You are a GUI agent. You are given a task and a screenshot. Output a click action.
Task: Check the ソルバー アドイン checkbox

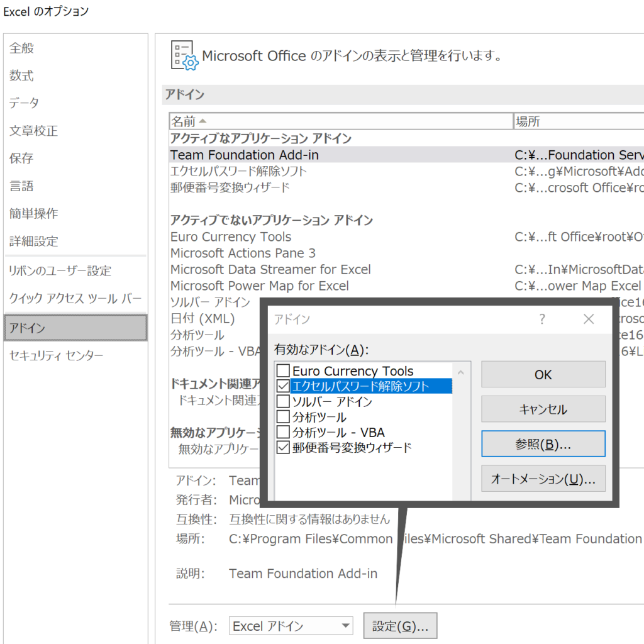pos(284,401)
